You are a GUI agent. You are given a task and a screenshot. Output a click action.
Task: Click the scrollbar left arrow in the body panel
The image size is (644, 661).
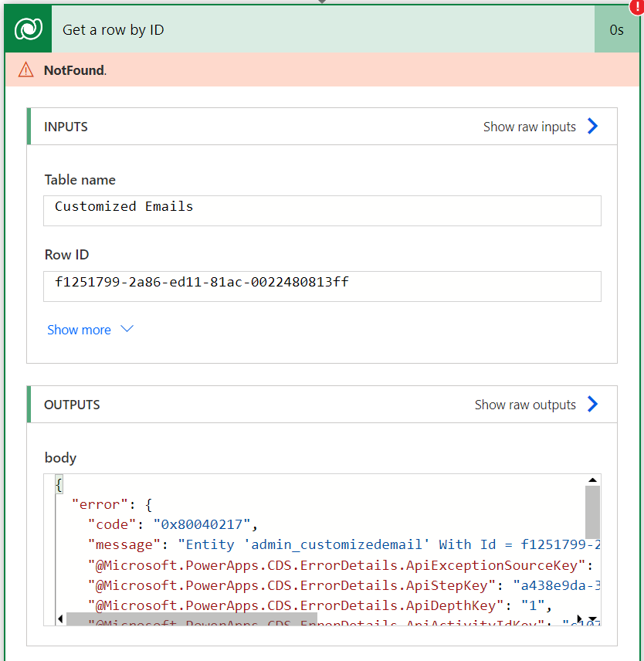click(60, 618)
